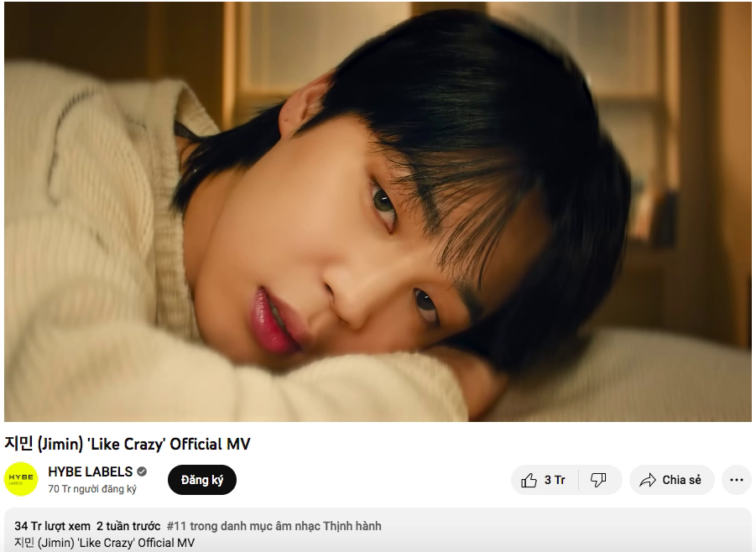
Task: Click the thumbs-down dislike icon
Action: click(x=598, y=480)
